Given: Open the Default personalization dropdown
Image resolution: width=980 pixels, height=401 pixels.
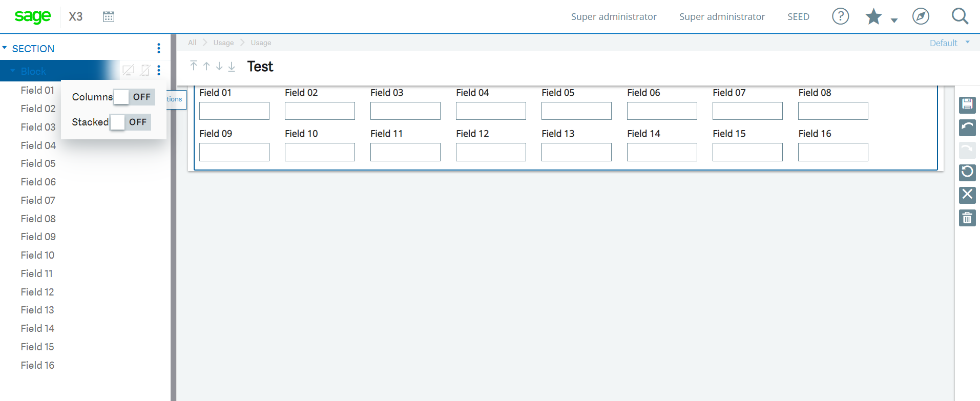Looking at the screenshot, I should click(x=949, y=43).
